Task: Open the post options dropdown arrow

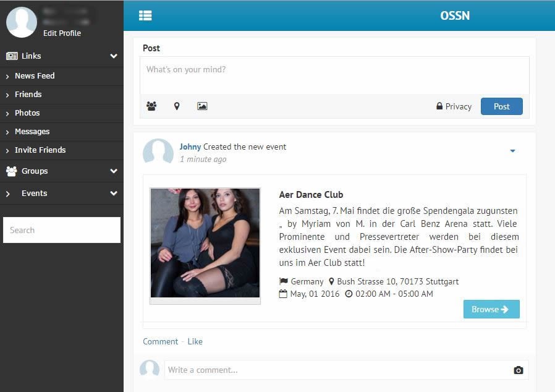Action: (x=512, y=151)
